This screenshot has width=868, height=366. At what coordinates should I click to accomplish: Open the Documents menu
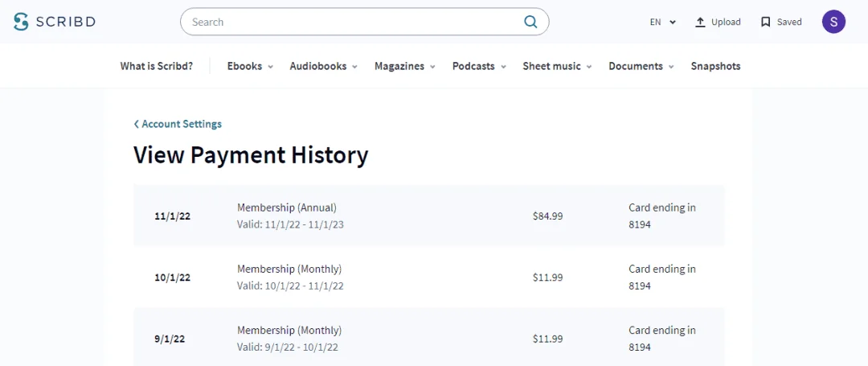641,66
